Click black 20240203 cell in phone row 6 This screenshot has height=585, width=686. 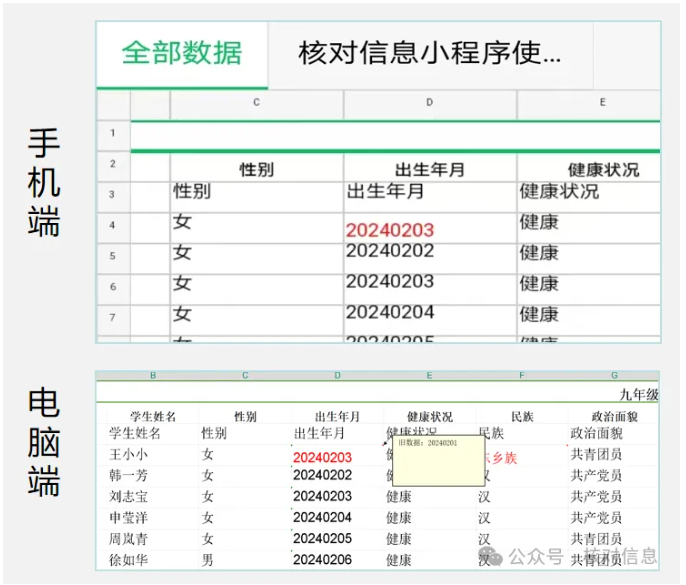[x=430, y=289]
